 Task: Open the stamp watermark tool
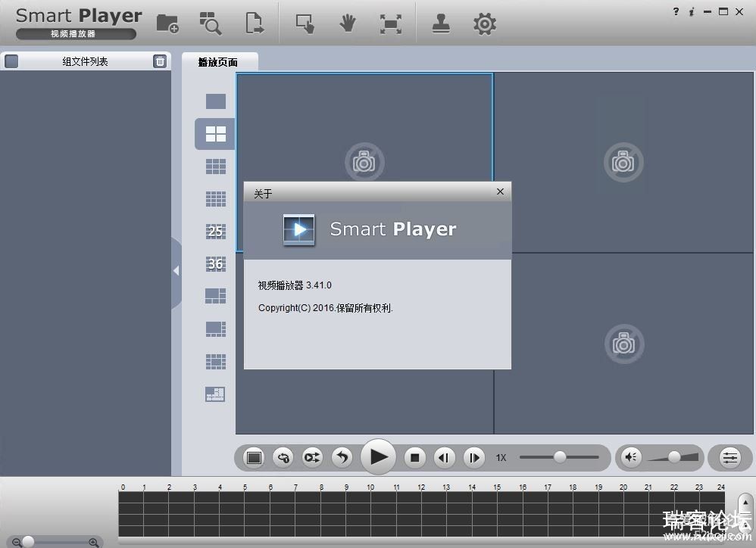[x=441, y=23]
